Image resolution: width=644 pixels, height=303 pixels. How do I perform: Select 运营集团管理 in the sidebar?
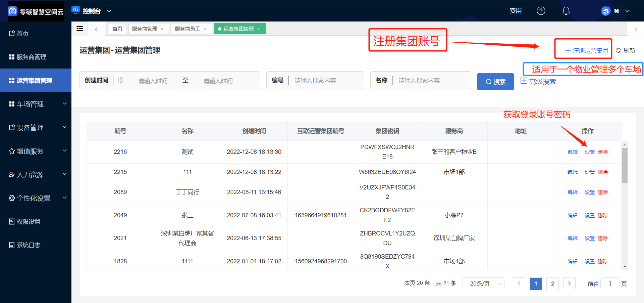coord(36,80)
